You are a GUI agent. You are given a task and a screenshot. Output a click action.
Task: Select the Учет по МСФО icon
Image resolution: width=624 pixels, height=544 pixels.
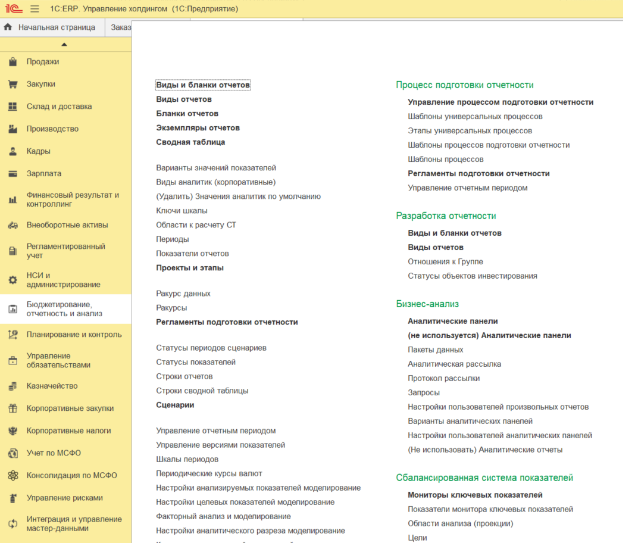pyautogui.click(x=13, y=453)
